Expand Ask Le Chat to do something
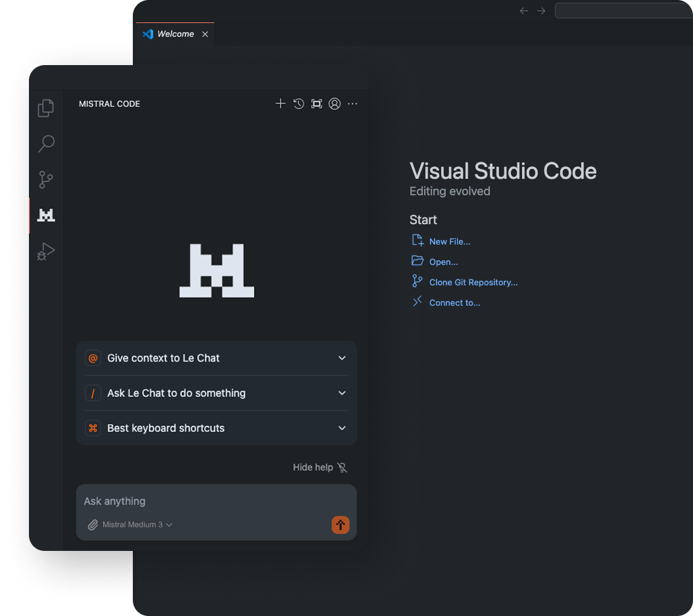 (x=216, y=393)
